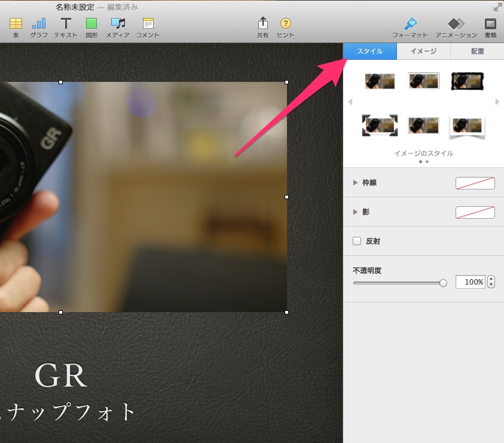Click the 不透明度 opacity slider handle
Image resolution: width=504 pixels, height=443 pixels.
point(443,283)
